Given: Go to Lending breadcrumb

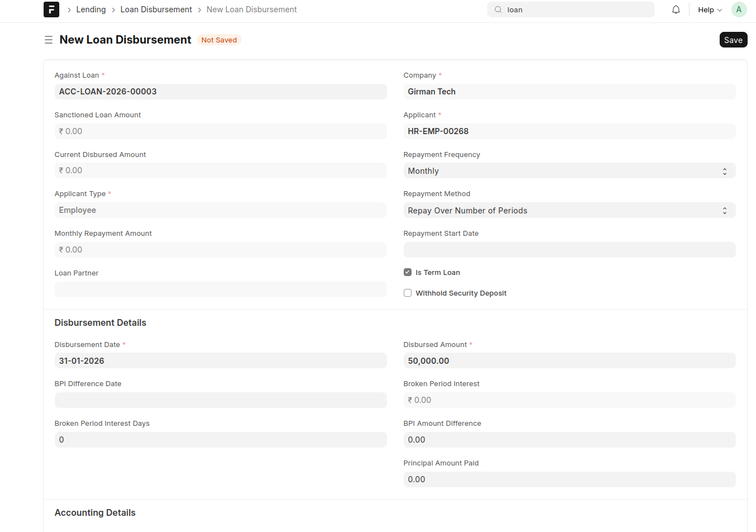Looking at the screenshot, I should 91,9.
